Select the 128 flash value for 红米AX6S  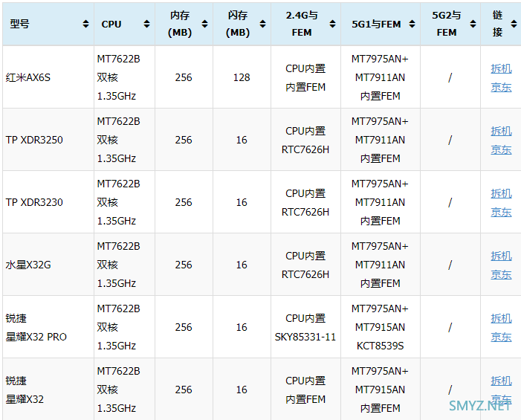click(x=242, y=77)
